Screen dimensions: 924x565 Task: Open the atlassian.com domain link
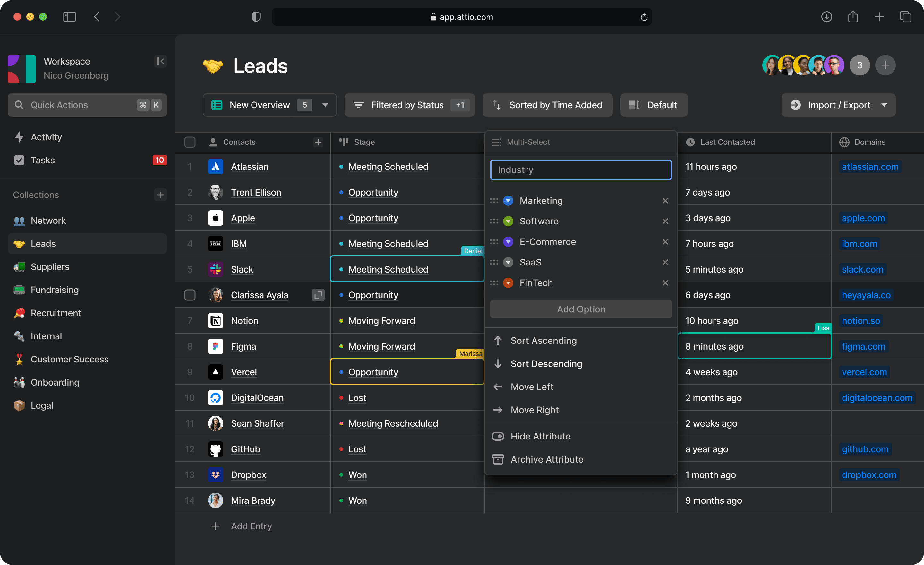click(870, 167)
